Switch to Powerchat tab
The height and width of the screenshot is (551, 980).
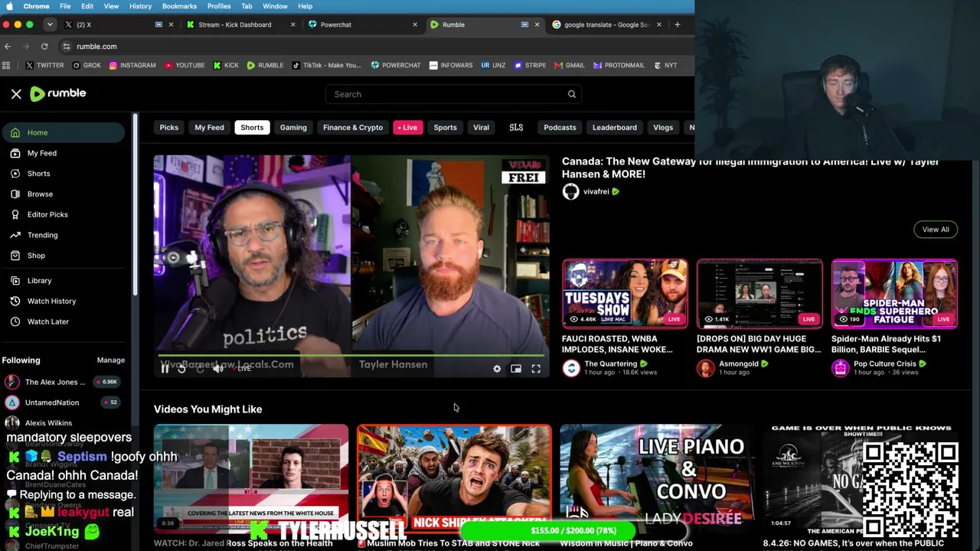362,24
